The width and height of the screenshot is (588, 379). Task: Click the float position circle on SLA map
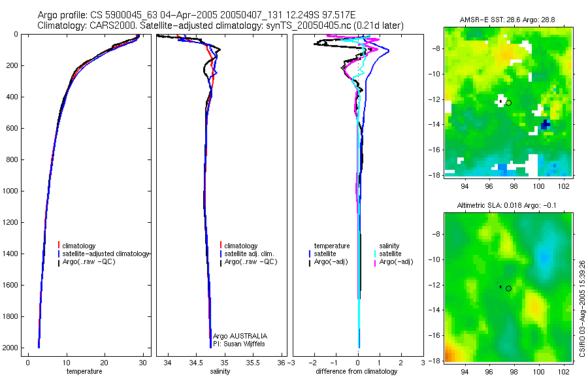click(508, 289)
